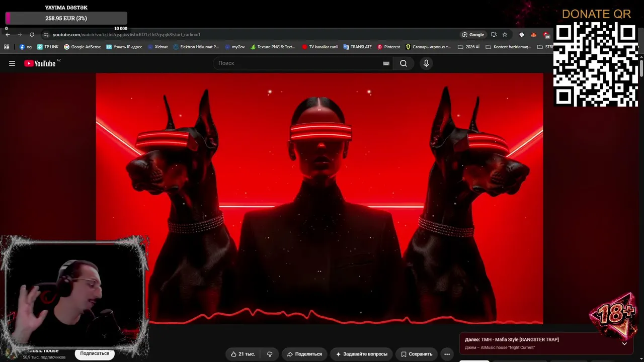Open the TRANSLATE bookmark
The height and width of the screenshot is (362, 644).
pyautogui.click(x=357, y=47)
